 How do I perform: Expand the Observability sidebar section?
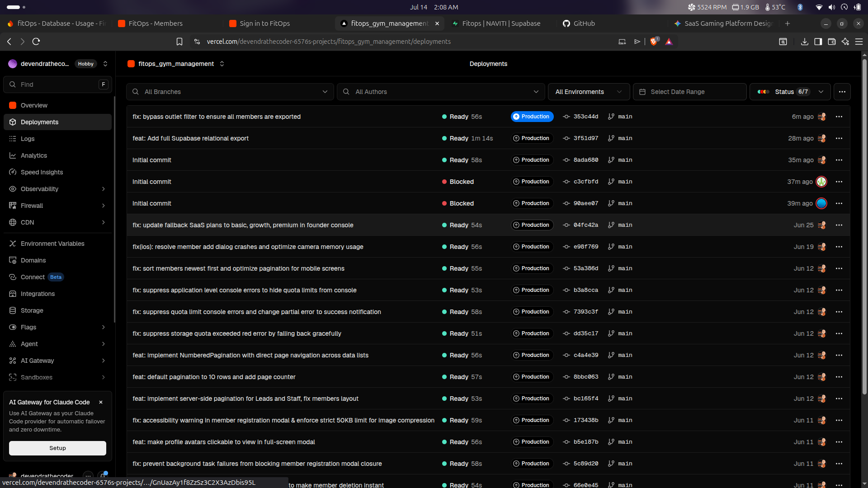[104, 189]
